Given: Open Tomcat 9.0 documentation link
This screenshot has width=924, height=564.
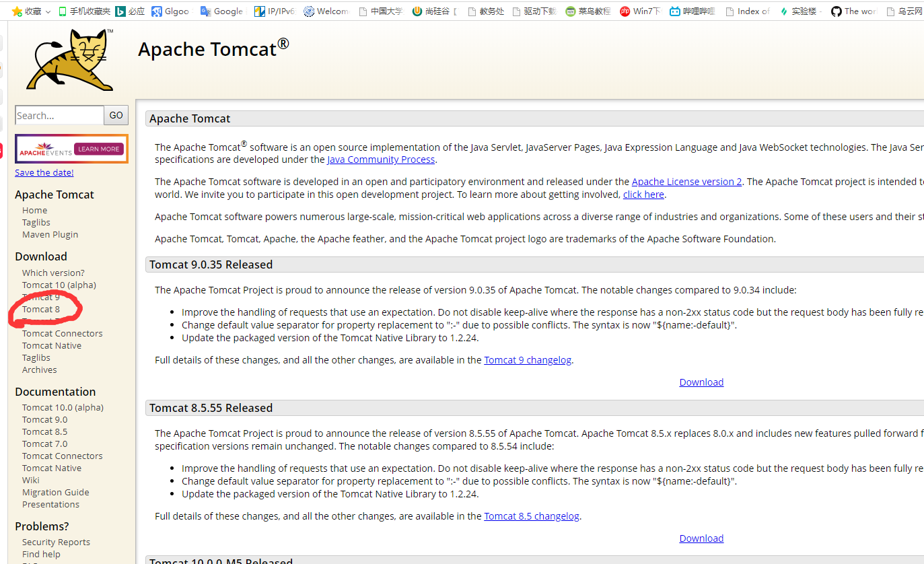Looking at the screenshot, I should coord(45,419).
